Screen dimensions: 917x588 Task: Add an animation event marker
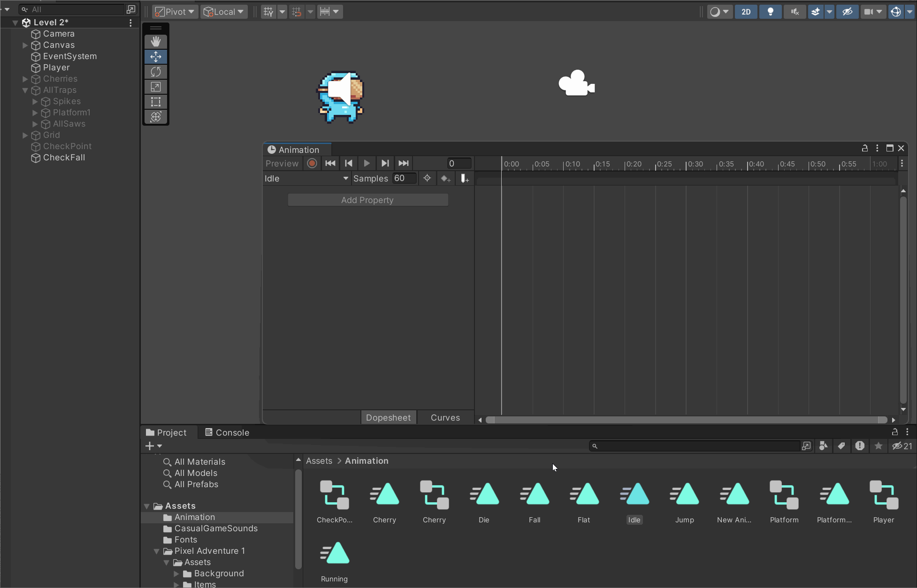pos(464,178)
